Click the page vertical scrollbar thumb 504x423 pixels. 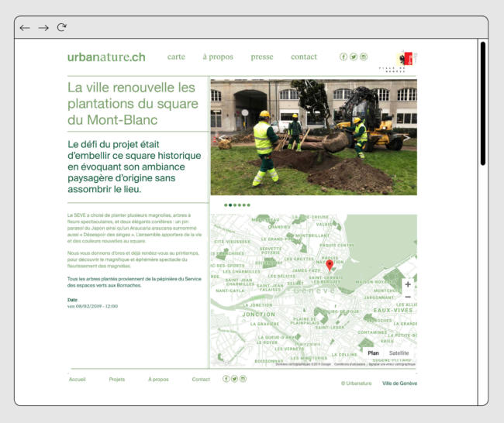click(483, 103)
